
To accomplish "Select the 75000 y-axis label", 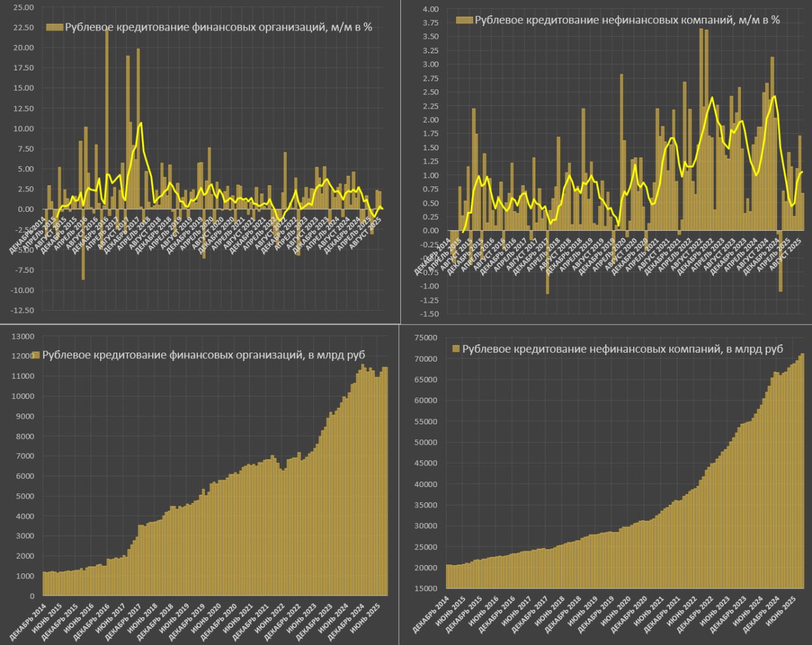I will point(426,338).
